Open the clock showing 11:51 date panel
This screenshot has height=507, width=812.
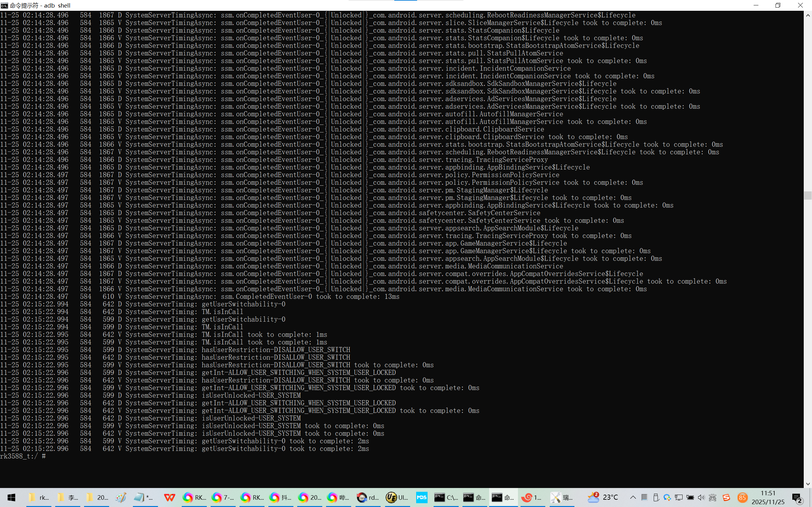click(x=768, y=497)
